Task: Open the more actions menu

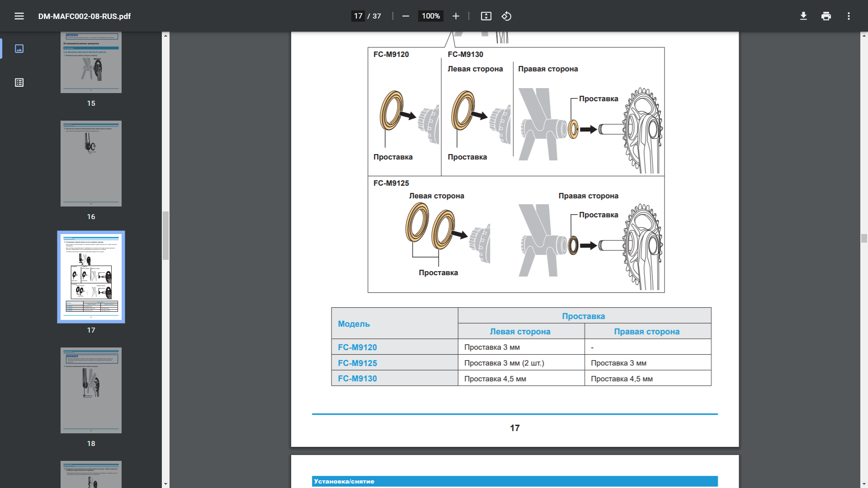Action: (x=849, y=16)
